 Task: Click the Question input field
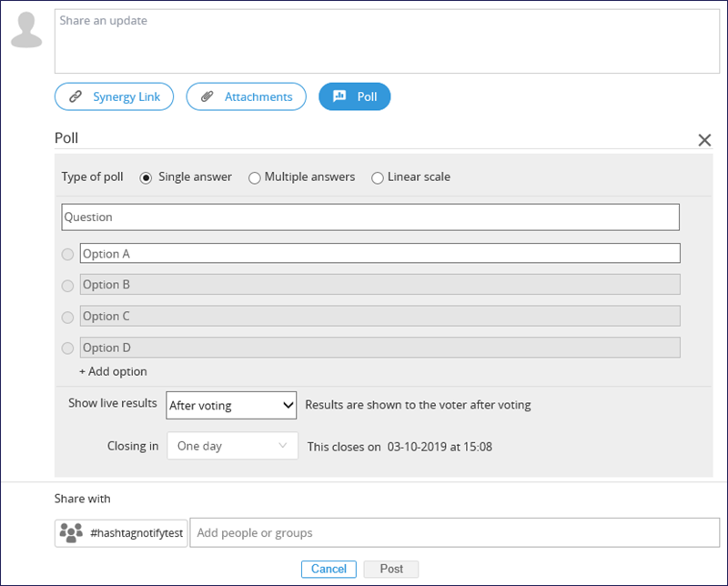369,217
